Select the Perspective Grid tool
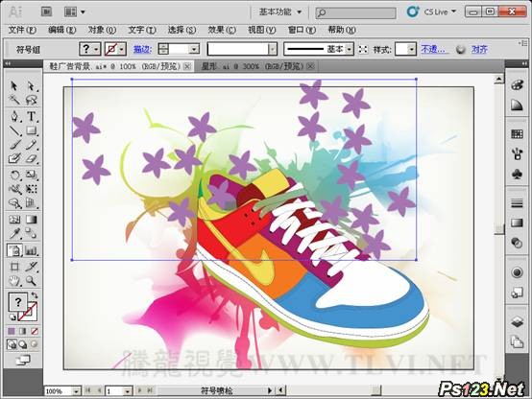The height and width of the screenshot is (399, 532). 31,203
